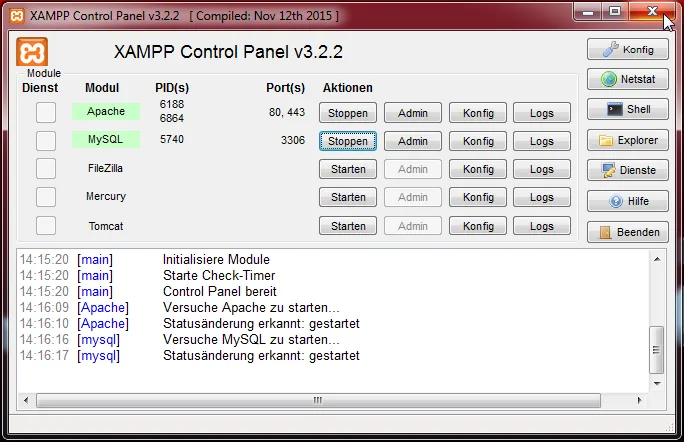
Task: Click the 14:16:10 Apache log entry
Action: pos(190,324)
